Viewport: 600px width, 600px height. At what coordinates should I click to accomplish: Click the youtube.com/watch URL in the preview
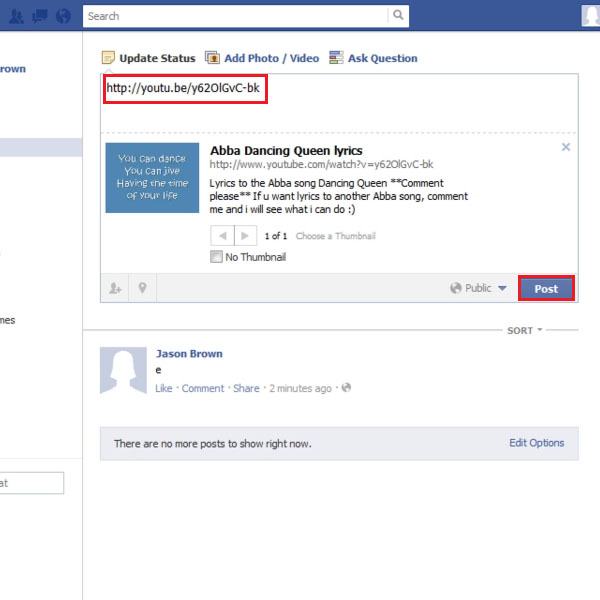(321, 165)
